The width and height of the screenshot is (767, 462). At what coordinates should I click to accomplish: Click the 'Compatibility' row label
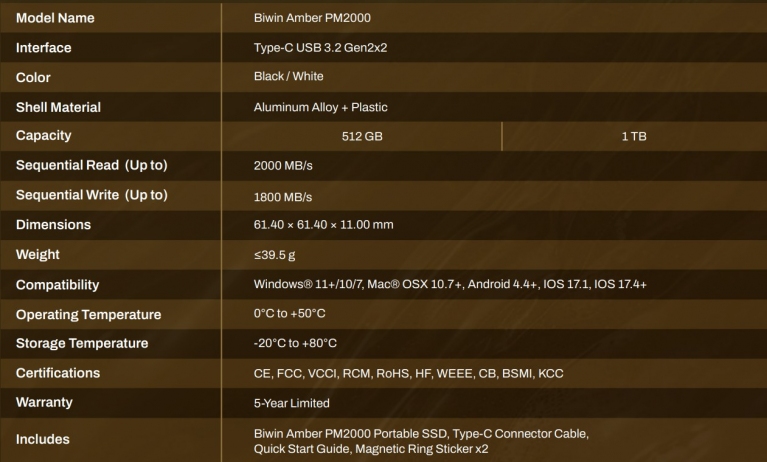point(57,285)
